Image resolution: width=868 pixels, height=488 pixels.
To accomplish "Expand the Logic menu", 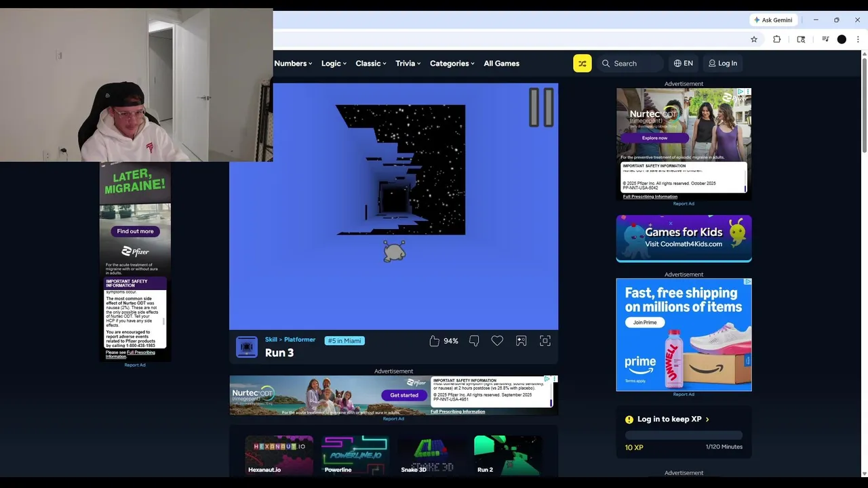I will [334, 63].
